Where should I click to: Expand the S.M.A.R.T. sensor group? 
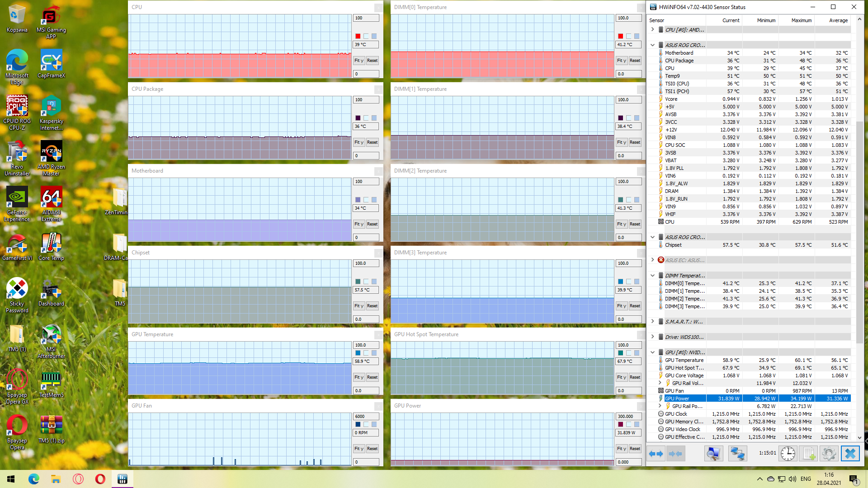tap(652, 322)
